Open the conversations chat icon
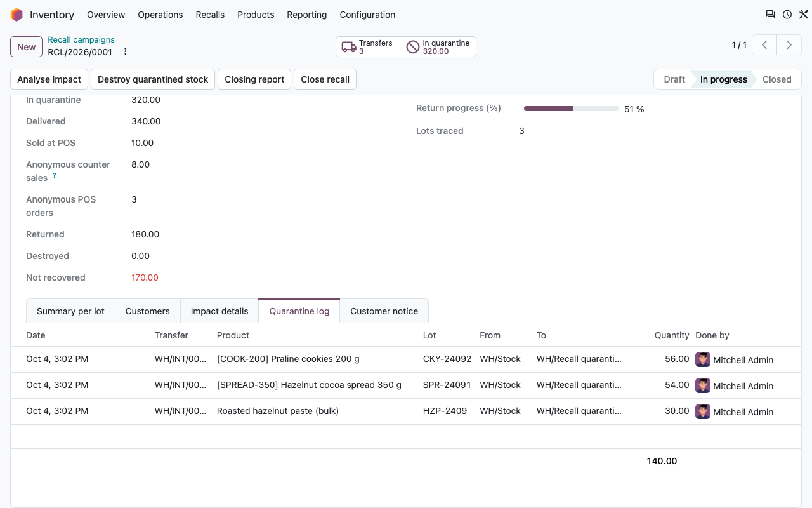Screen dimensions: 812x508 pyautogui.click(x=771, y=15)
